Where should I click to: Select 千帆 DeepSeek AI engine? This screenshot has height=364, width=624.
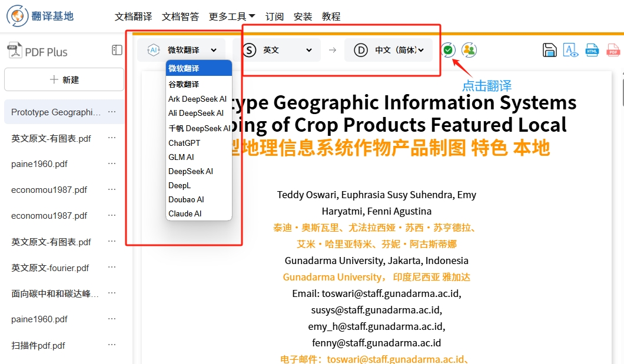coord(198,128)
